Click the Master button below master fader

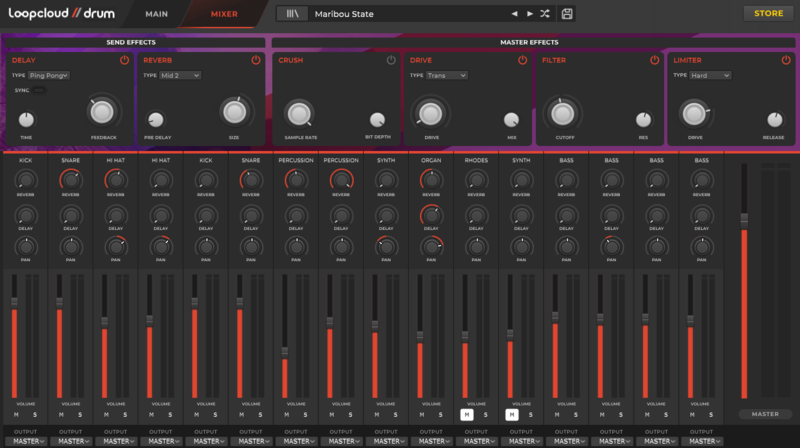point(764,414)
